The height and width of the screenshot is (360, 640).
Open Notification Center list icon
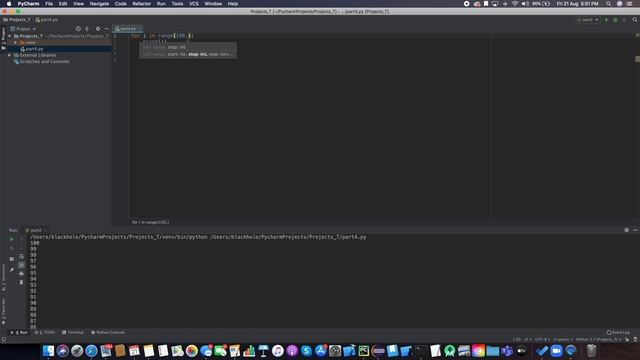(630, 4)
